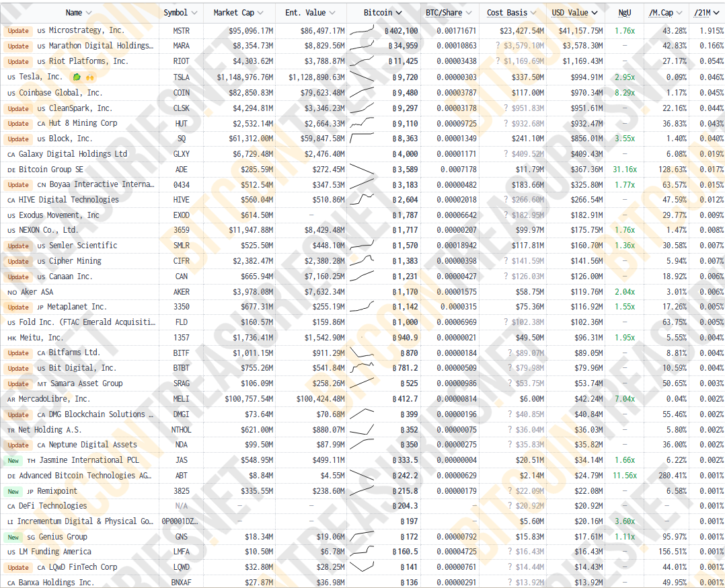The image size is (725, 588).
Task: Open Coinbase Global, Inc. company link
Action: tap(61, 93)
